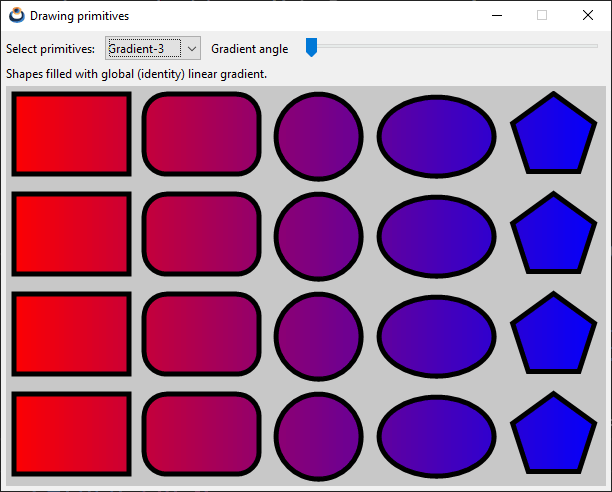Click the red rectangle in the first row

click(71, 134)
